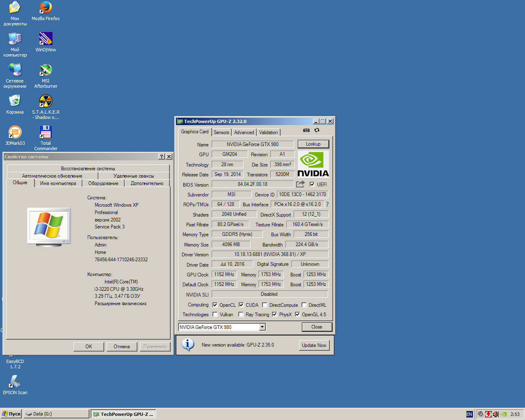Refresh GPU-Z data with the refresh icon
The width and height of the screenshot is (525, 420).
coord(317,130)
